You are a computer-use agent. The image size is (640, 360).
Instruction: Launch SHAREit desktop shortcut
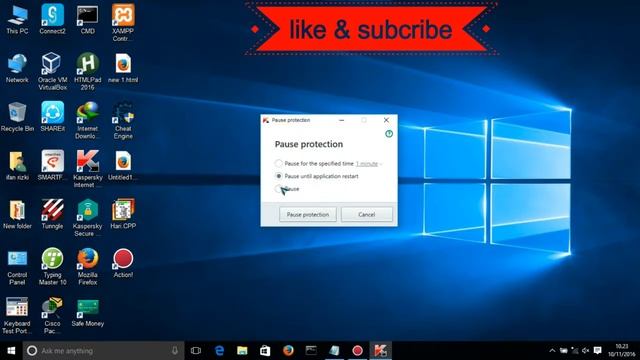[52, 117]
